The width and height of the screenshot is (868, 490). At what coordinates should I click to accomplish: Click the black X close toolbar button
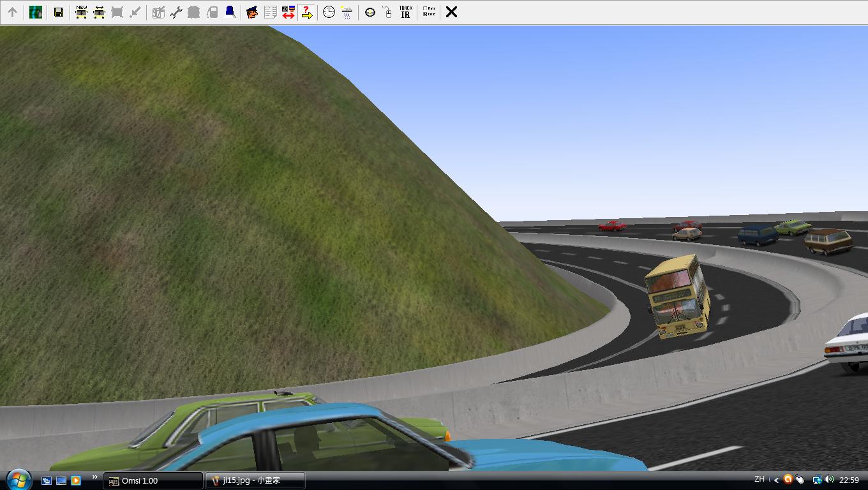[451, 12]
